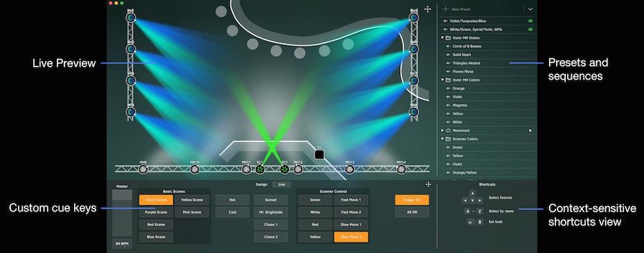Select the MH13 moving head fixture
The image size is (644, 253).
pos(350,169)
